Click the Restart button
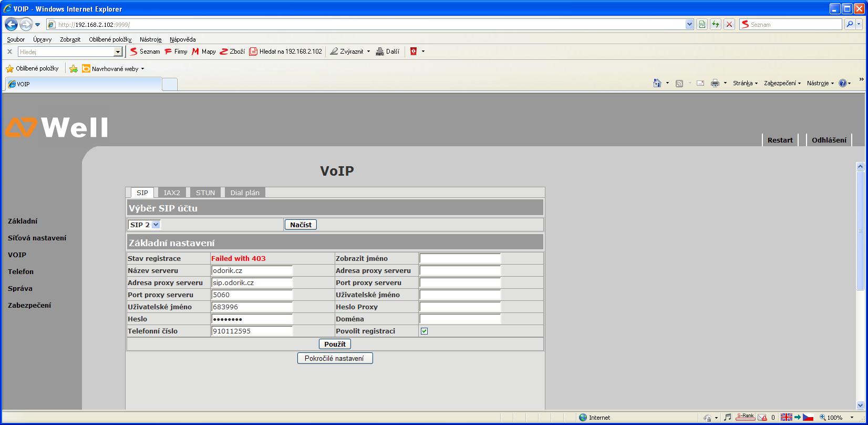 click(780, 140)
